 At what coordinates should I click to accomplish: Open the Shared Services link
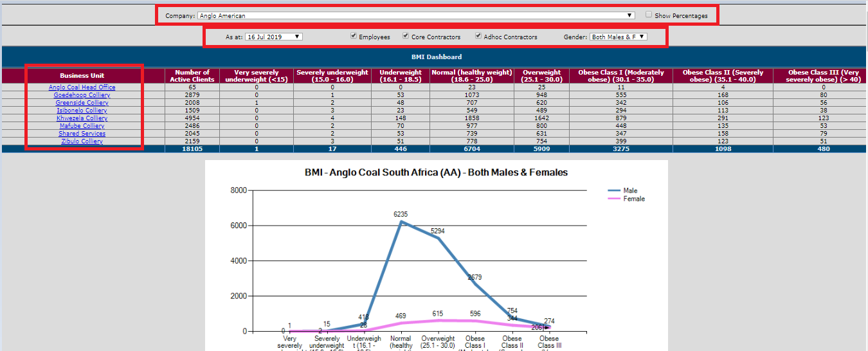coord(82,134)
